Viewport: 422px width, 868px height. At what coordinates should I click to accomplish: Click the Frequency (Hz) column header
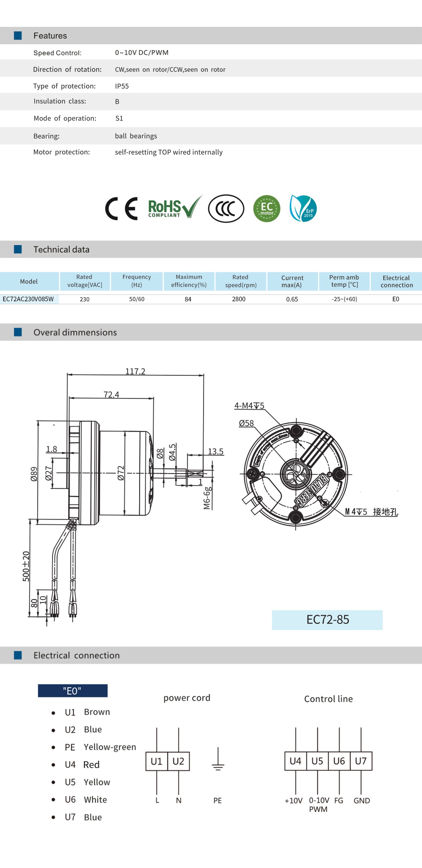[137, 281]
